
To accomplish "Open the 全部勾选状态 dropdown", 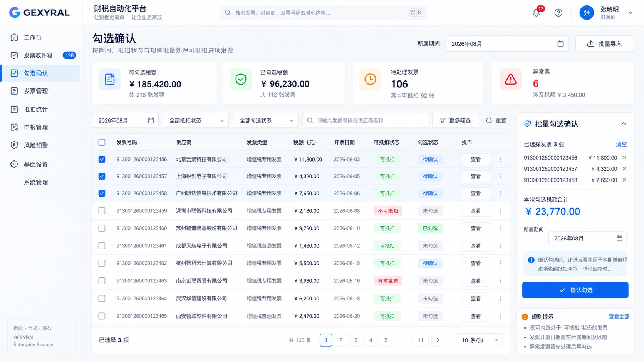I will 265,120.
